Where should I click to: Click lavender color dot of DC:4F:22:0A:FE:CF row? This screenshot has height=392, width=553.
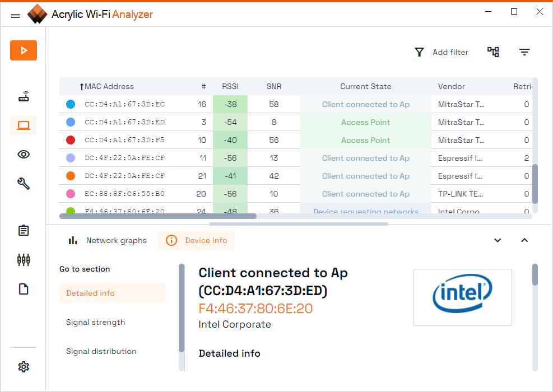(71, 157)
